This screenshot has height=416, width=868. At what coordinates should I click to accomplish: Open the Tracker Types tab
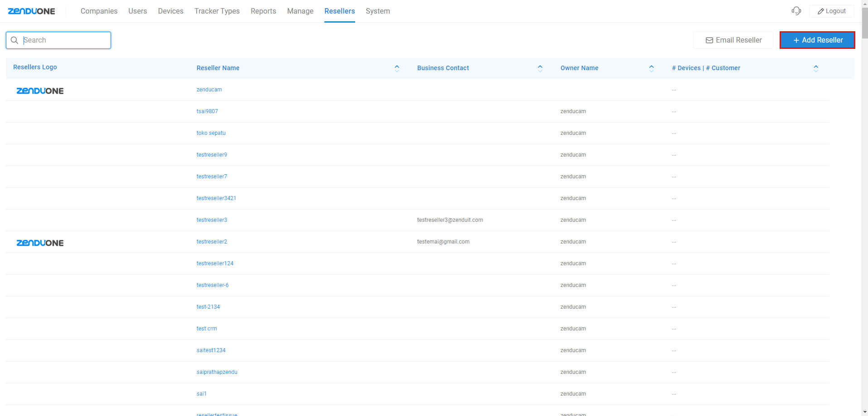[217, 11]
